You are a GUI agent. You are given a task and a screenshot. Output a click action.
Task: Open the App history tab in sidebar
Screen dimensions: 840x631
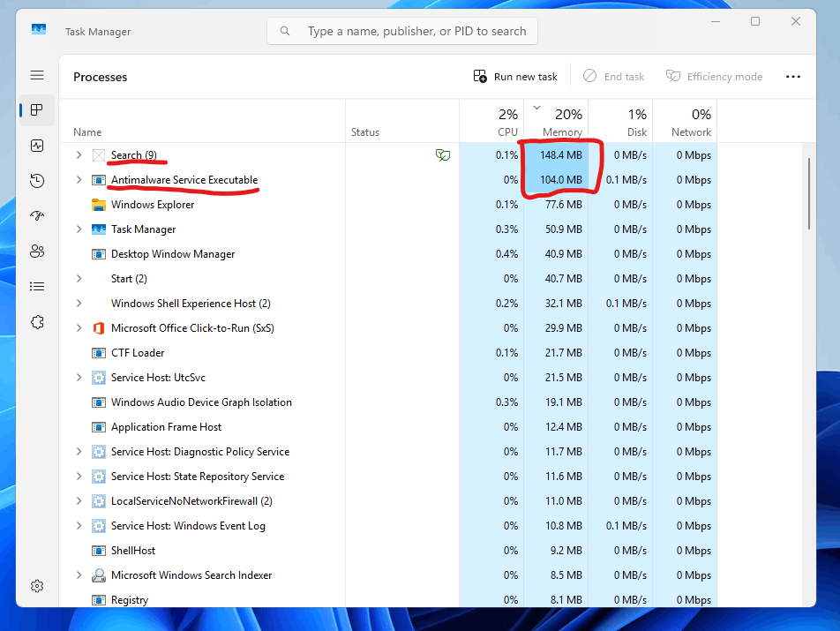37,181
